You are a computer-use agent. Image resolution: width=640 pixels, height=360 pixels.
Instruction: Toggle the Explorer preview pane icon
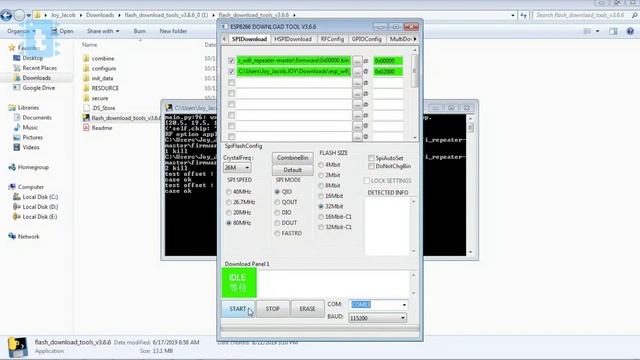[x=613, y=31]
